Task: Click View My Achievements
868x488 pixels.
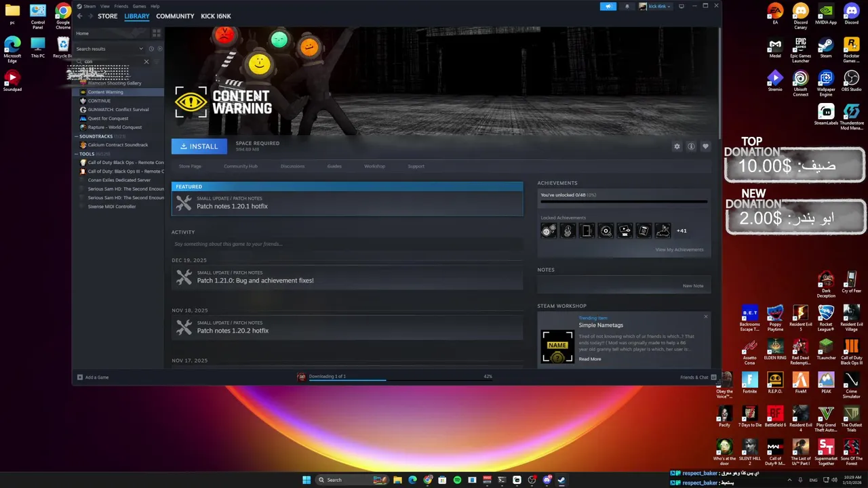Action: point(679,249)
